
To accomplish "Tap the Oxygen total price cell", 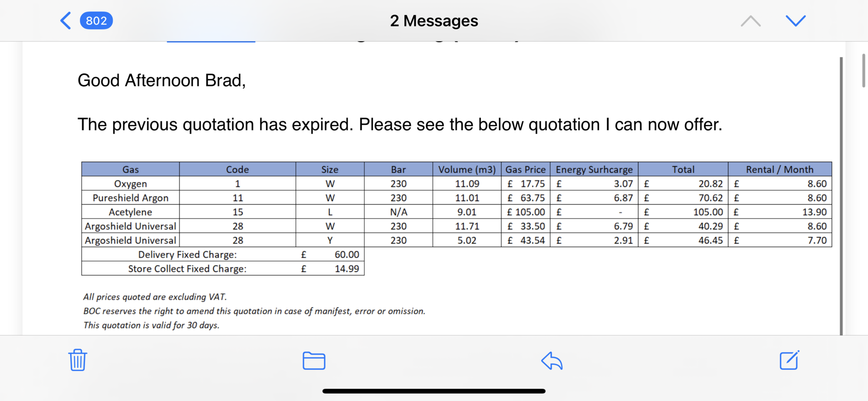I will click(x=683, y=183).
